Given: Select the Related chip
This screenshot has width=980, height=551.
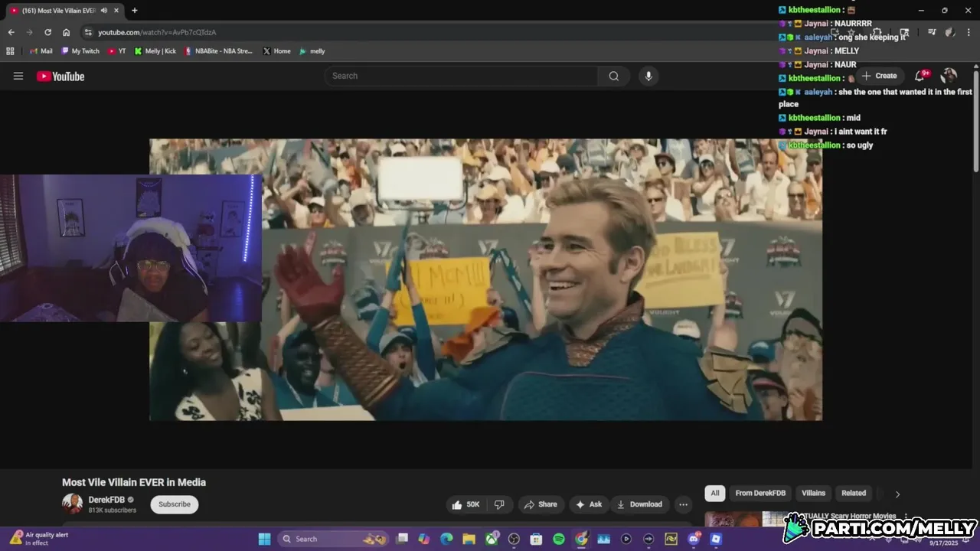Looking at the screenshot, I should click(x=854, y=494).
